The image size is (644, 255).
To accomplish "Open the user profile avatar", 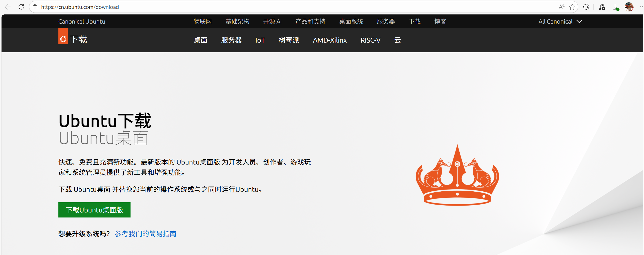I will [x=629, y=7].
